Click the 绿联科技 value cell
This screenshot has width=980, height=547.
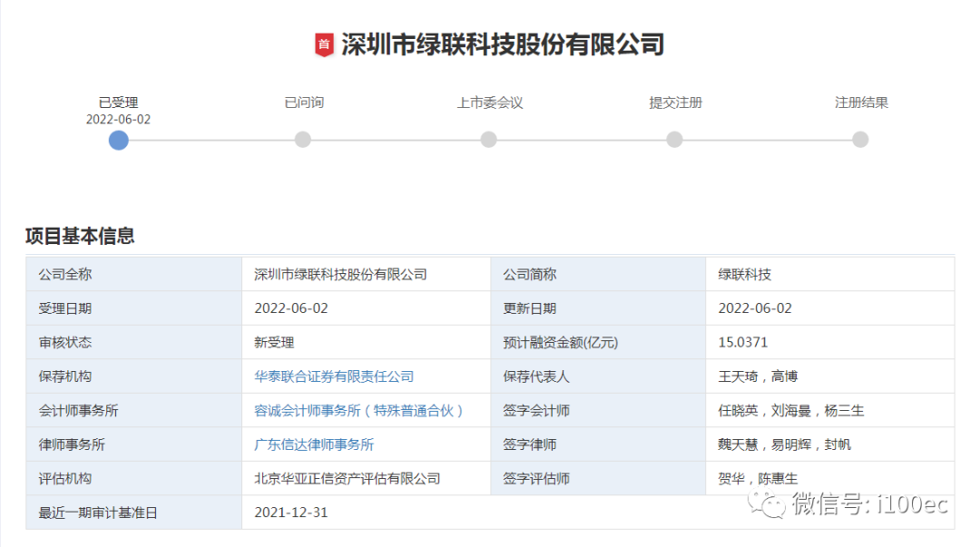coord(830,274)
